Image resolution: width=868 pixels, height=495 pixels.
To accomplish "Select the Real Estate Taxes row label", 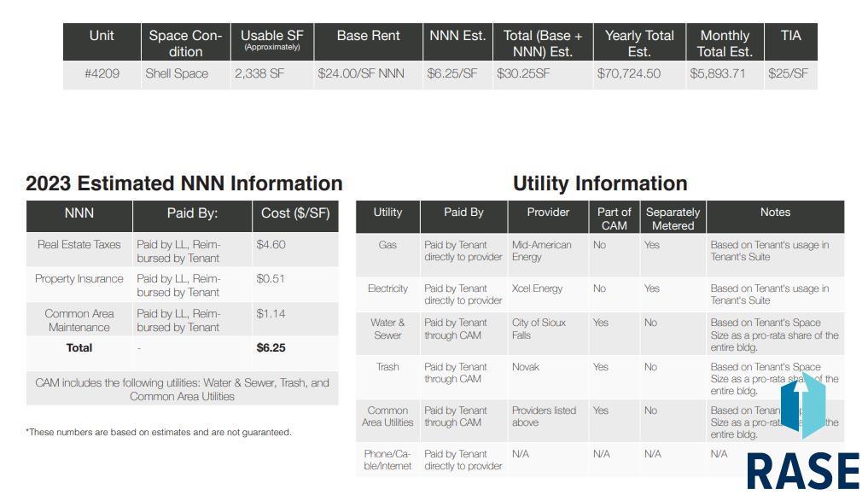I will (79, 245).
